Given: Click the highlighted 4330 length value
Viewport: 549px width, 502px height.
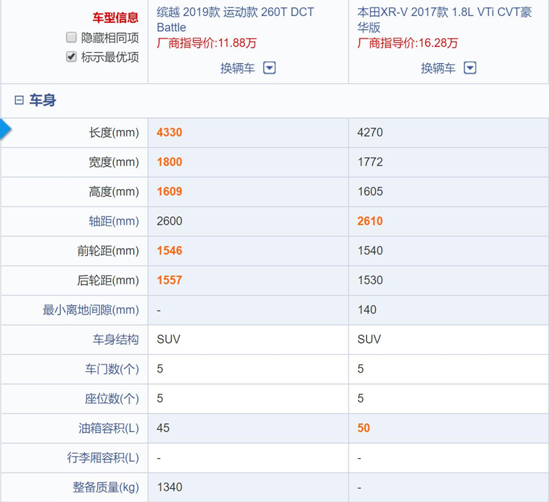Looking at the screenshot, I should pos(169,132).
